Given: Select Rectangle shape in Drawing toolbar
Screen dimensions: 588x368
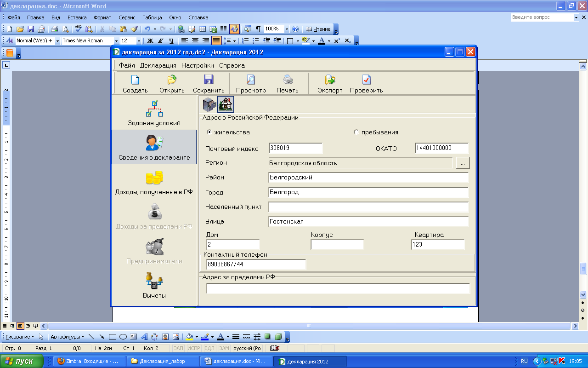Looking at the screenshot, I should tap(113, 337).
